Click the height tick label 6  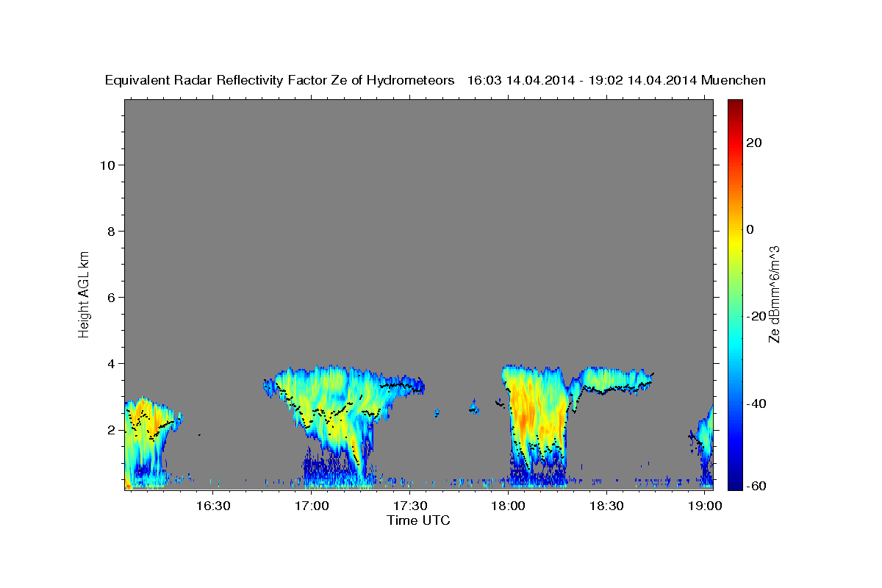[x=111, y=297]
